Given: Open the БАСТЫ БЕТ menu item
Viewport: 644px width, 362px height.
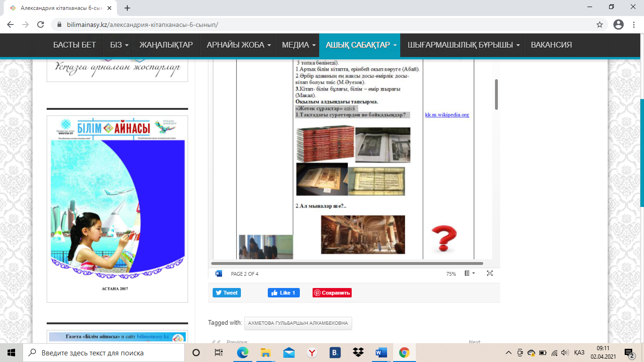Looking at the screenshot, I should 74,45.
